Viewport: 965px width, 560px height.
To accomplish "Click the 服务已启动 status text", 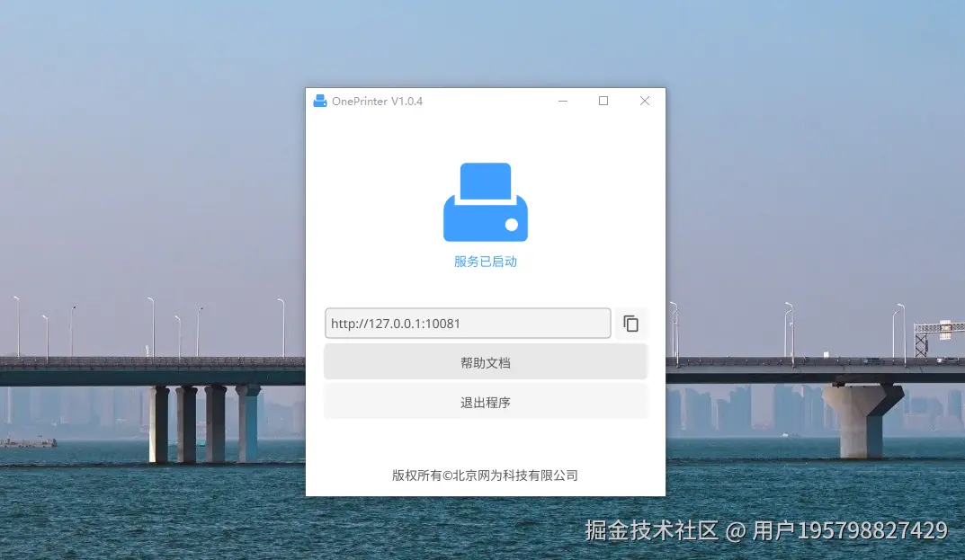I will click(485, 261).
